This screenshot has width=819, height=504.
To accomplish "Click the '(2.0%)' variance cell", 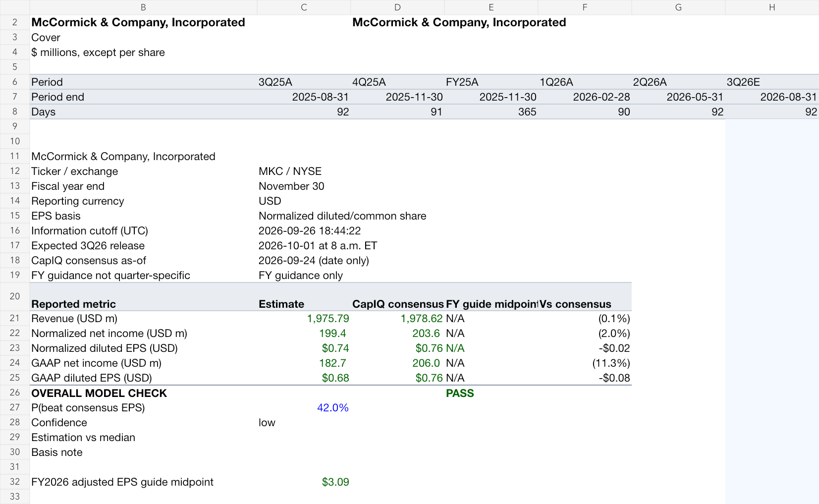I will (585, 333).
